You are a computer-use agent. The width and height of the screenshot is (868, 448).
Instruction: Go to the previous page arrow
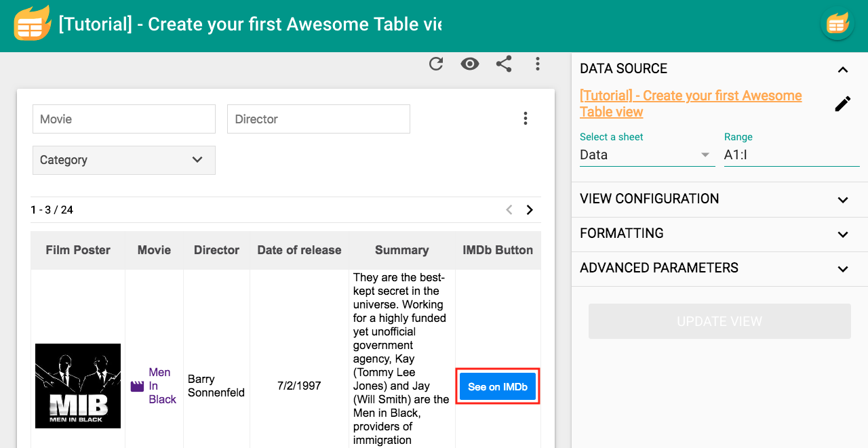[x=509, y=210]
